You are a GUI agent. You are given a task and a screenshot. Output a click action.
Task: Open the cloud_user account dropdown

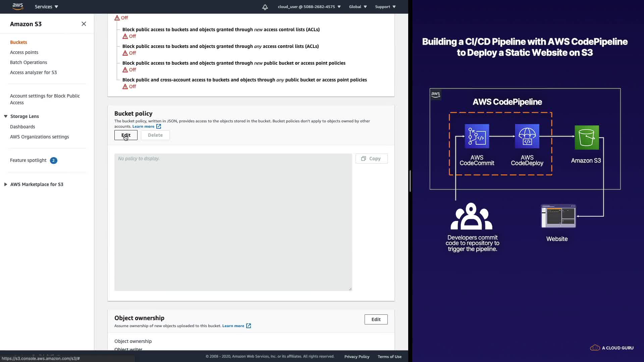click(x=309, y=7)
